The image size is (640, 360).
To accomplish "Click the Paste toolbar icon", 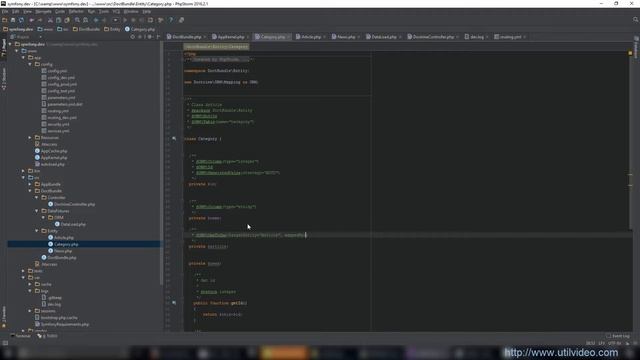I will 67,20.
